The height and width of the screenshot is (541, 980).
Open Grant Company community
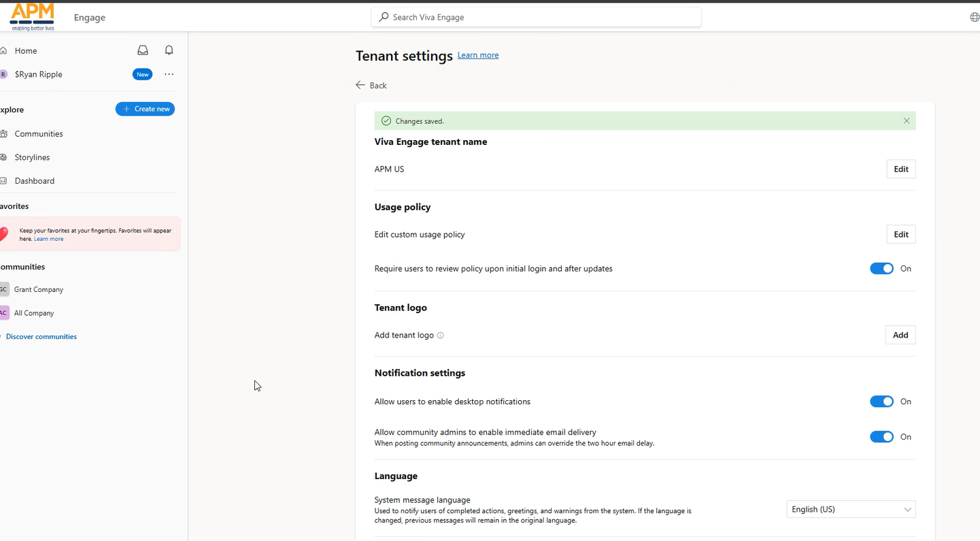click(x=39, y=289)
